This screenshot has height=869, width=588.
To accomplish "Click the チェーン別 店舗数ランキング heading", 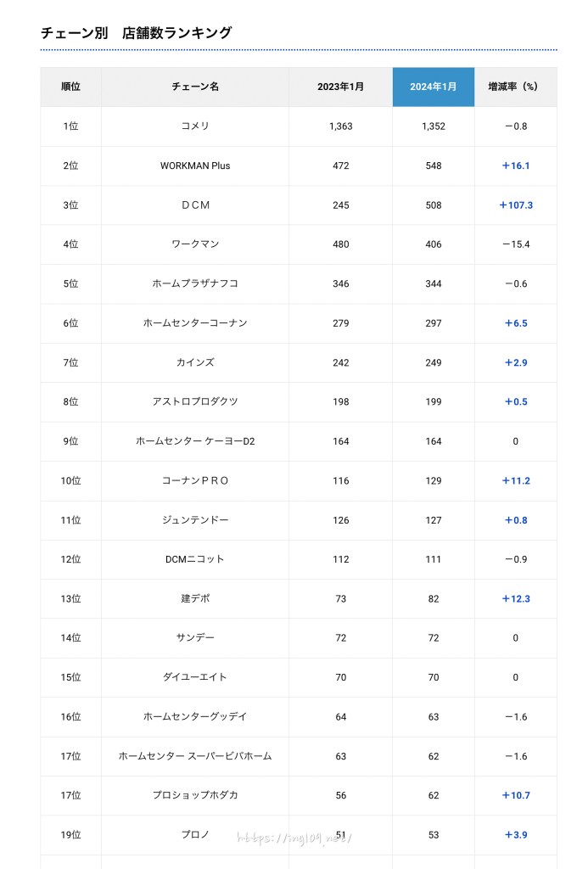I will pyautogui.click(x=137, y=33).
